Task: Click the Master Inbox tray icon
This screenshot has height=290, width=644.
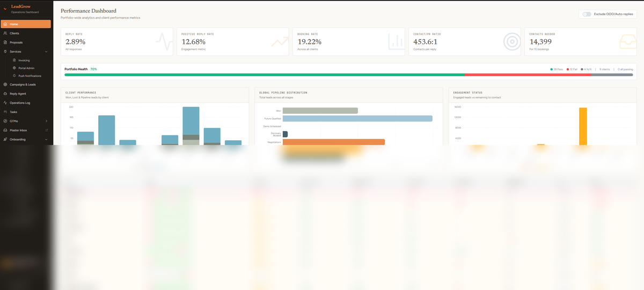Action: pos(5,130)
